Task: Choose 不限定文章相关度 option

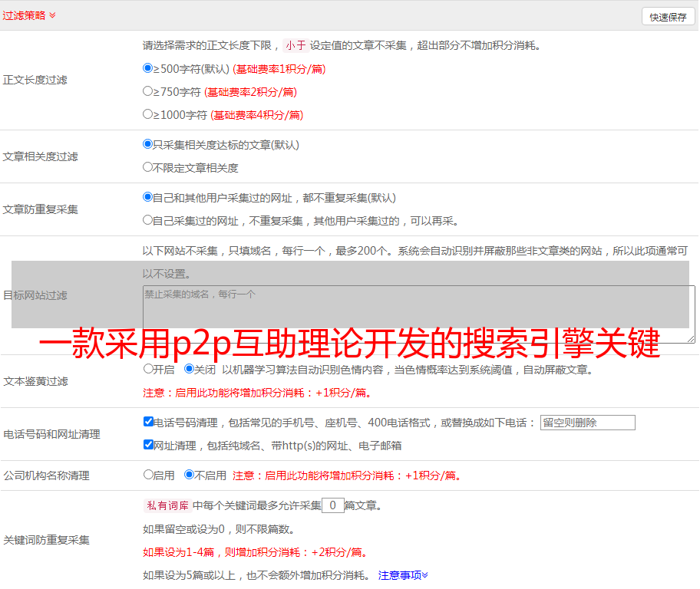Action: point(148,167)
